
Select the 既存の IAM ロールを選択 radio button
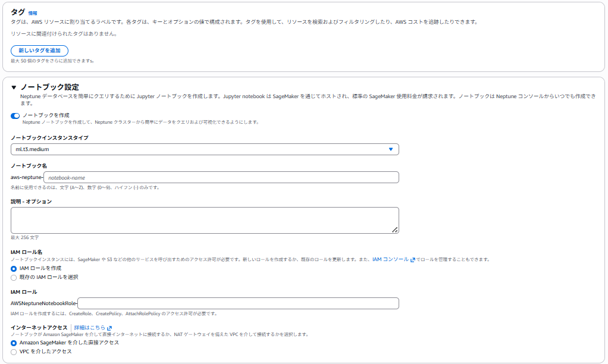[14, 278]
